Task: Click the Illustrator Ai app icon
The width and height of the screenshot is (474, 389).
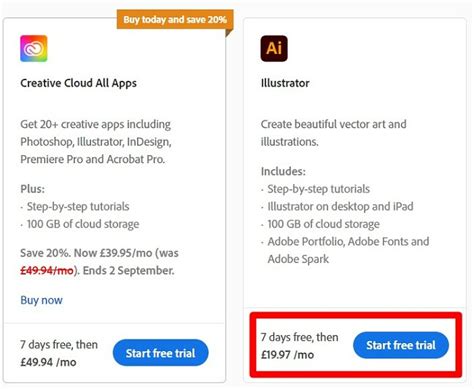Action: (x=274, y=49)
